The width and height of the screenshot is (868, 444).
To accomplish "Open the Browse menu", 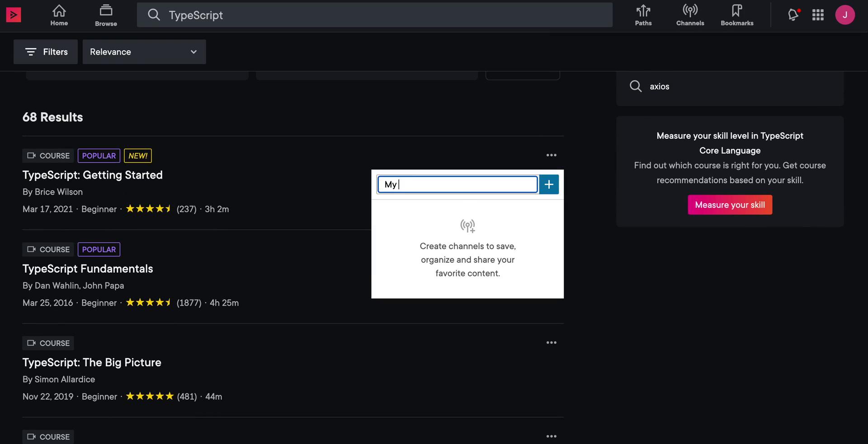I will tap(106, 15).
